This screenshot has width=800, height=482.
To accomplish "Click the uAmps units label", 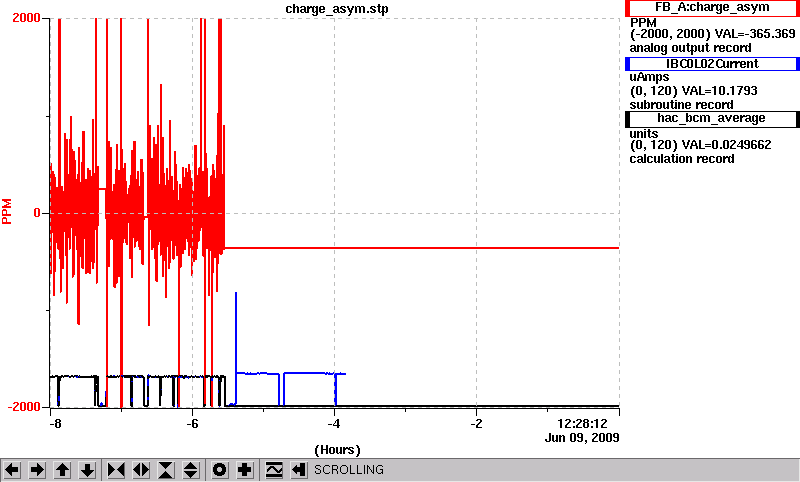I will coord(649,77).
